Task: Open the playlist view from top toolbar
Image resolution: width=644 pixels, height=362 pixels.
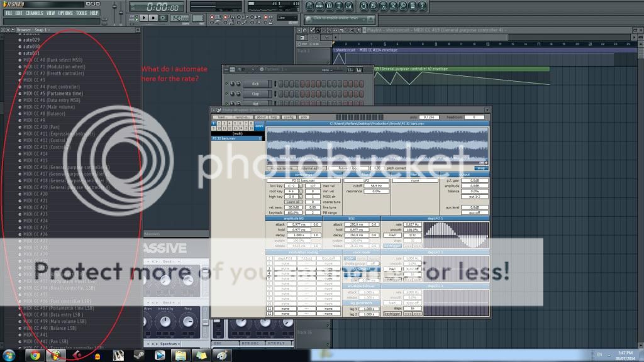Action: (309, 6)
